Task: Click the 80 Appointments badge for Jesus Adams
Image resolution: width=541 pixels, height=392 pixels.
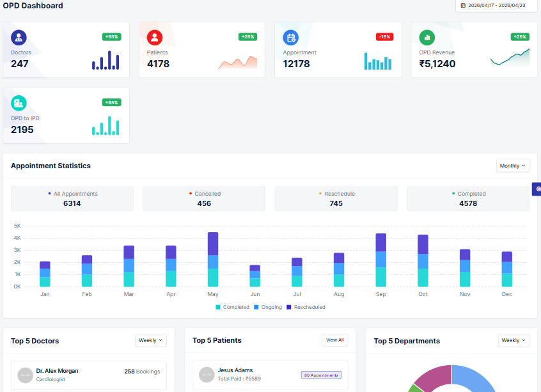Action: pyautogui.click(x=320, y=374)
